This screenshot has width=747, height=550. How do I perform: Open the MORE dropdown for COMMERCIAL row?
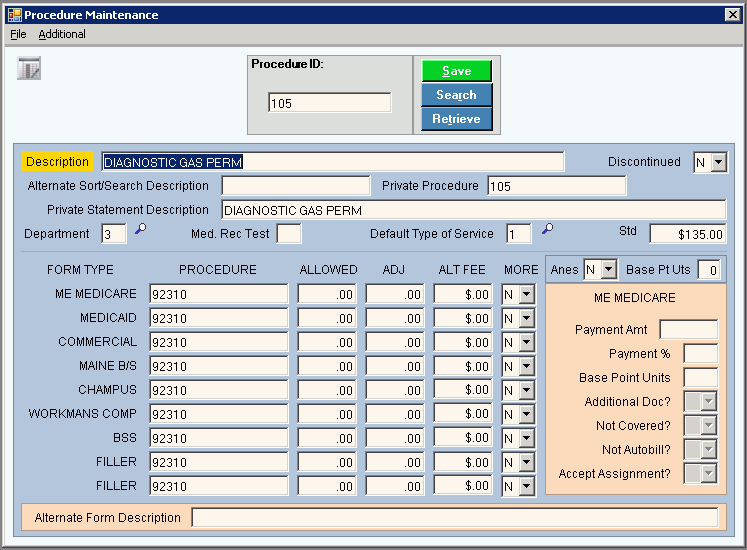(527, 342)
